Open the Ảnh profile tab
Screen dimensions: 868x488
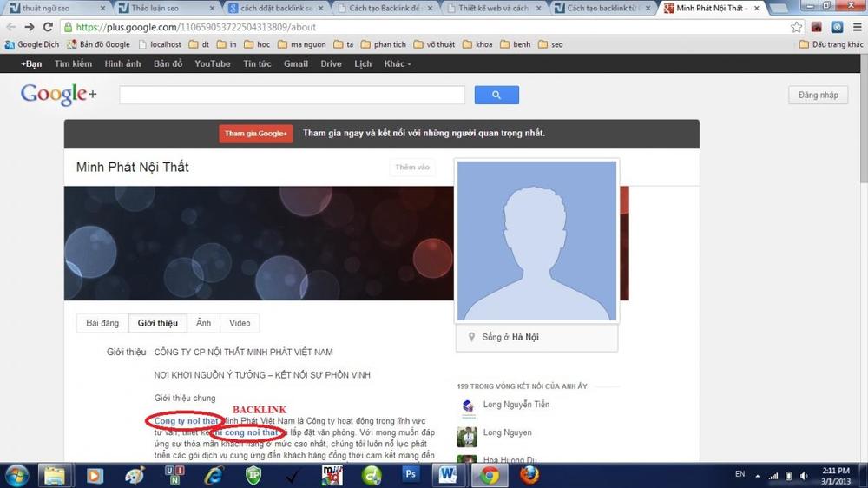click(x=204, y=323)
